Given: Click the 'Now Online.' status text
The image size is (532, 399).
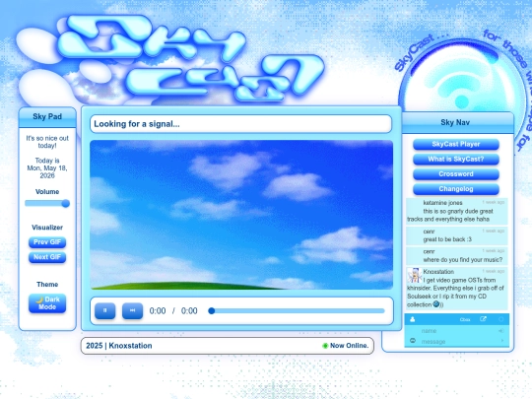Looking at the screenshot, I should click(x=349, y=346).
